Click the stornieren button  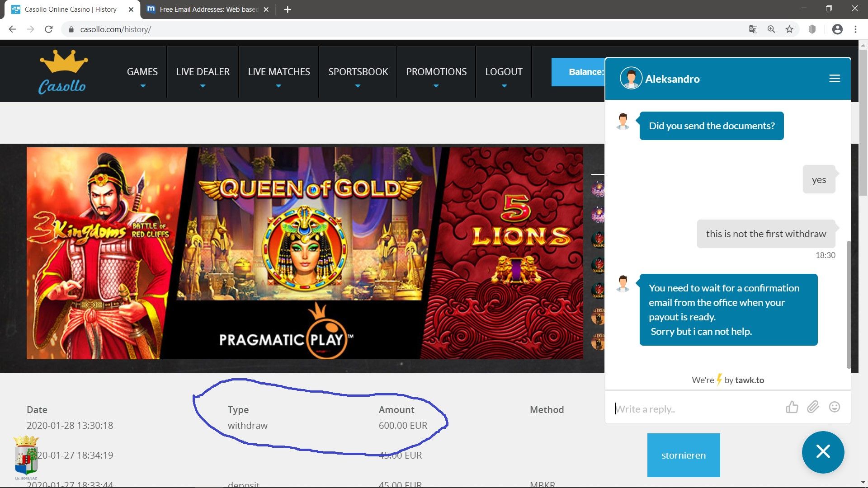point(684,455)
